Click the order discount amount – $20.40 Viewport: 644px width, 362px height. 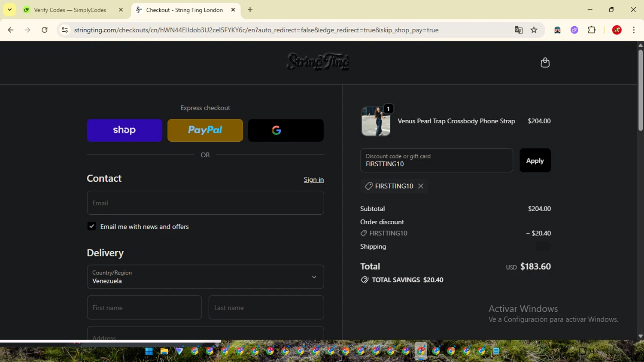coord(538,233)
